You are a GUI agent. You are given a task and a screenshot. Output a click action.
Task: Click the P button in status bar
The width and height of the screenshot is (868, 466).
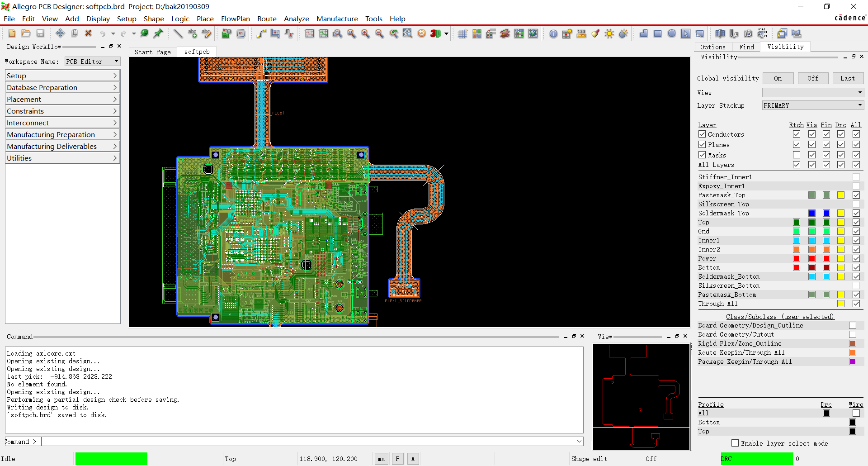click(x=397, y=459)
